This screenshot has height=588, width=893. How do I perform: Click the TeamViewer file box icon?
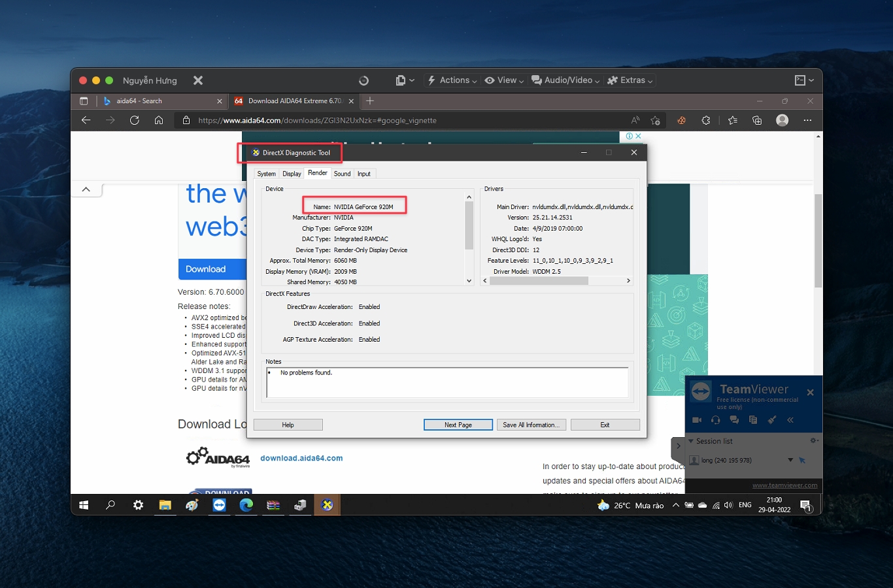[753, 420]
